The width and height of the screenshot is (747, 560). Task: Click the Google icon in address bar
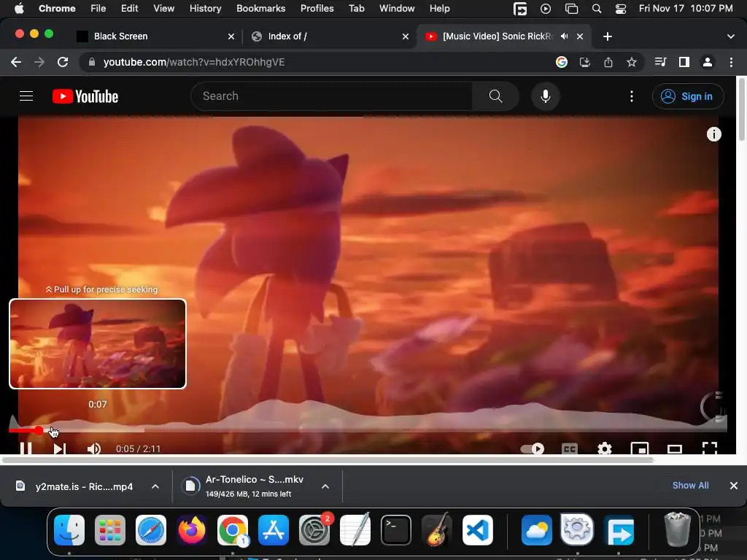tap(561, 62)
